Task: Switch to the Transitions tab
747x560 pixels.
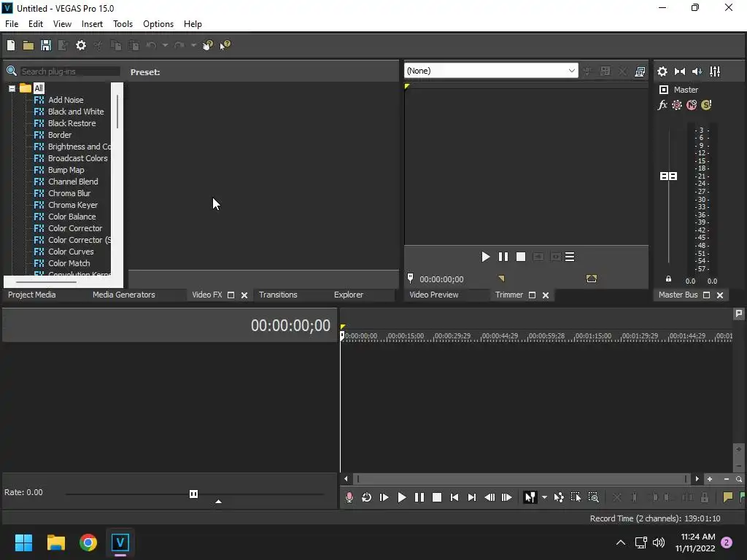Action: tap(278, 295)
